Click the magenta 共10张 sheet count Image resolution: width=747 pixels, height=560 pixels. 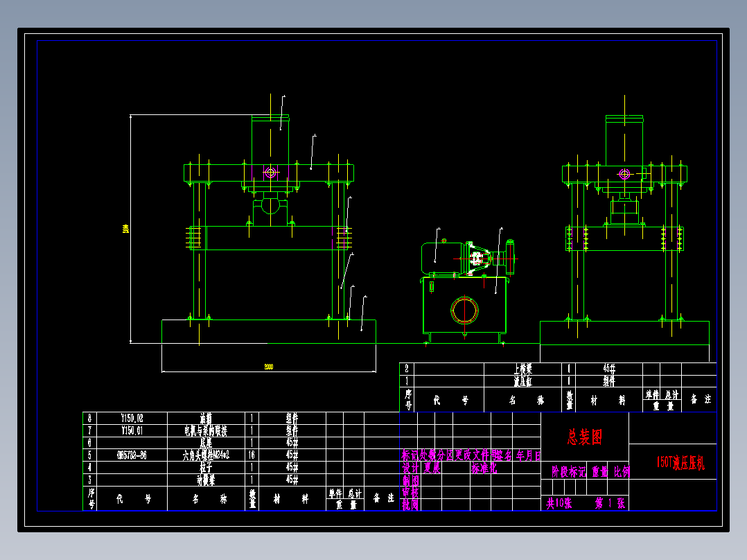click(559, 503)
